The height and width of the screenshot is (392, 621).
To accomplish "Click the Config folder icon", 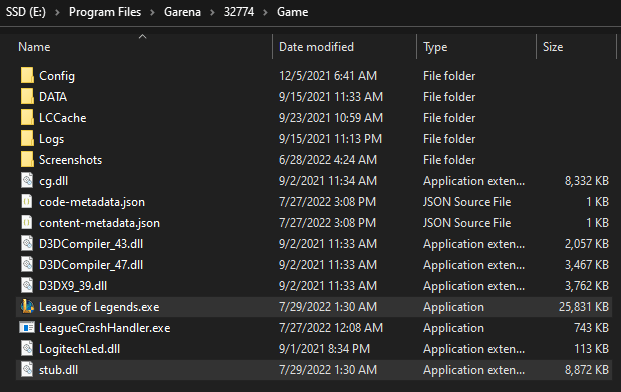I will click(27, 75).
